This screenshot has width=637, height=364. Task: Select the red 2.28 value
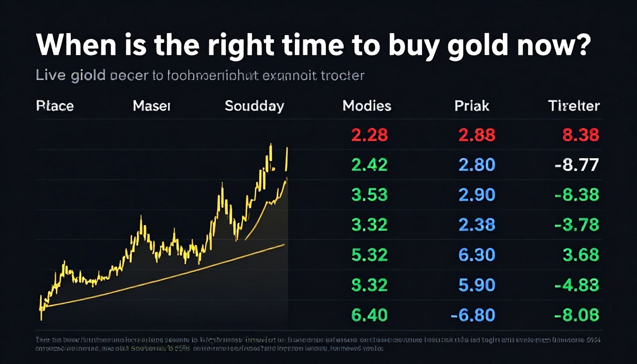pyautogui.click(x=369, y=135)
